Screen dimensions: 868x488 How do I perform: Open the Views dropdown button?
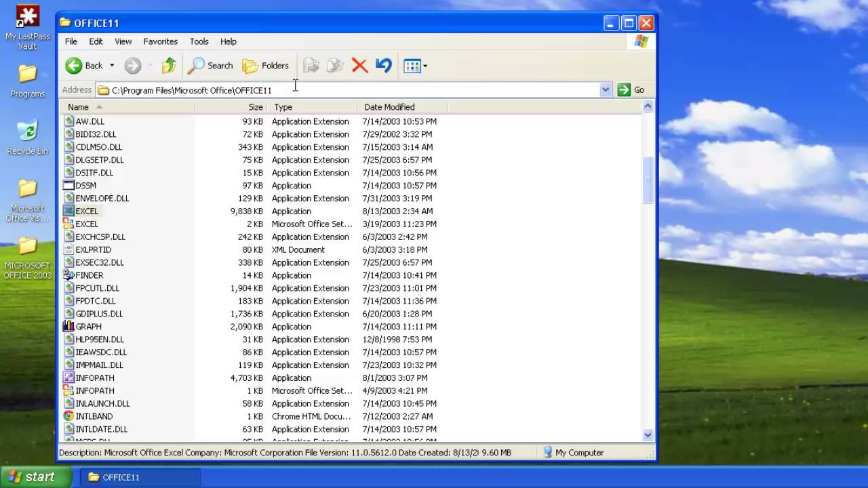[x=415, y=66]
